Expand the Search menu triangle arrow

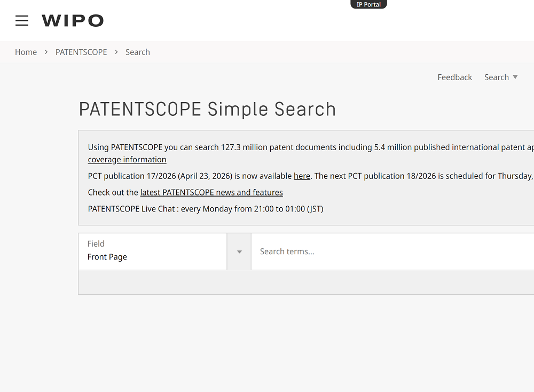515,77
